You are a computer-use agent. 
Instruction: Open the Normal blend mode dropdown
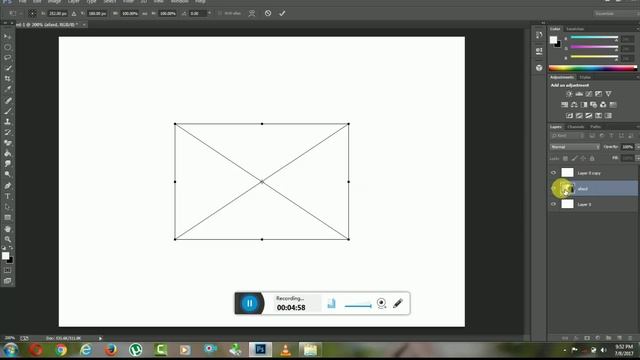[x=575, y=147]
